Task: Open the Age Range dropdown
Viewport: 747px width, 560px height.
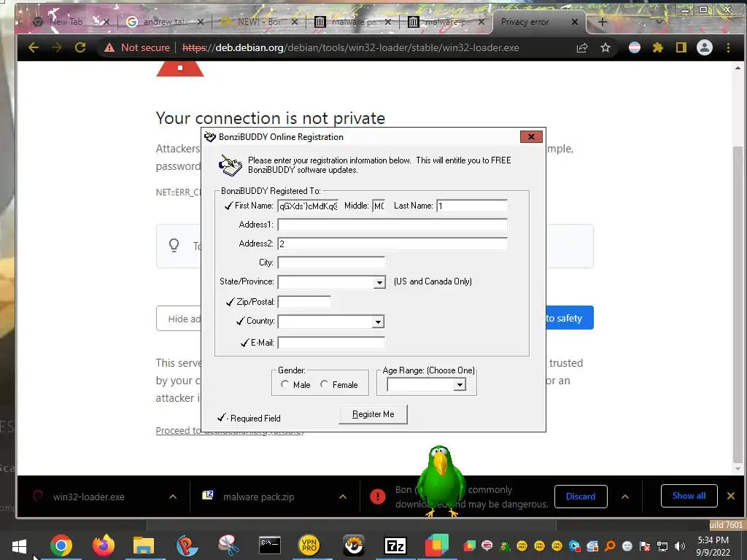Action: 460,385
